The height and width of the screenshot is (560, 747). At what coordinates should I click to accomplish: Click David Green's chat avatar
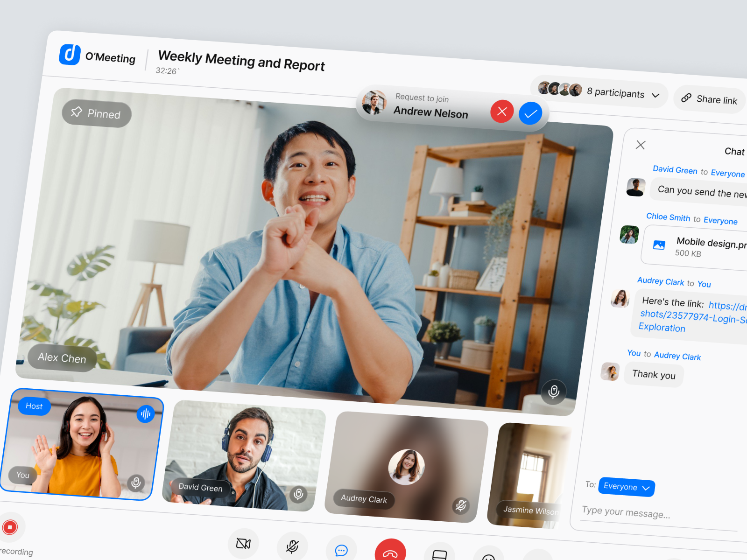coord(636,187)
